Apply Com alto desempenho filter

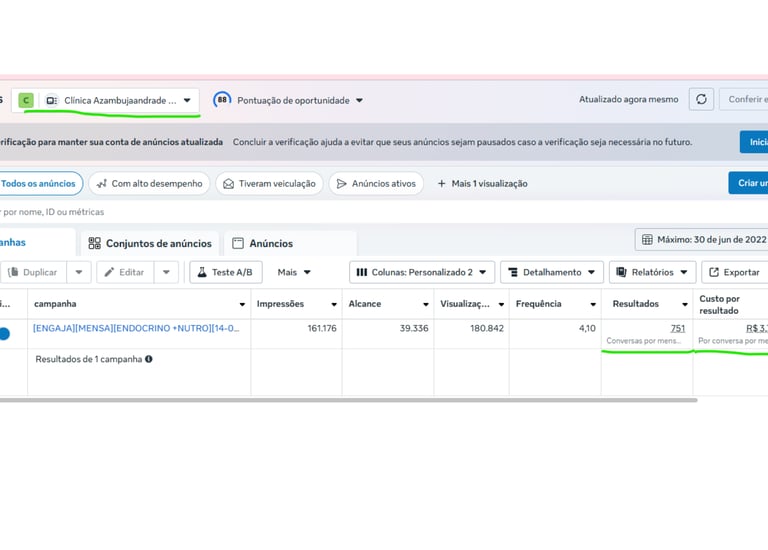click(x=149, y=183)
